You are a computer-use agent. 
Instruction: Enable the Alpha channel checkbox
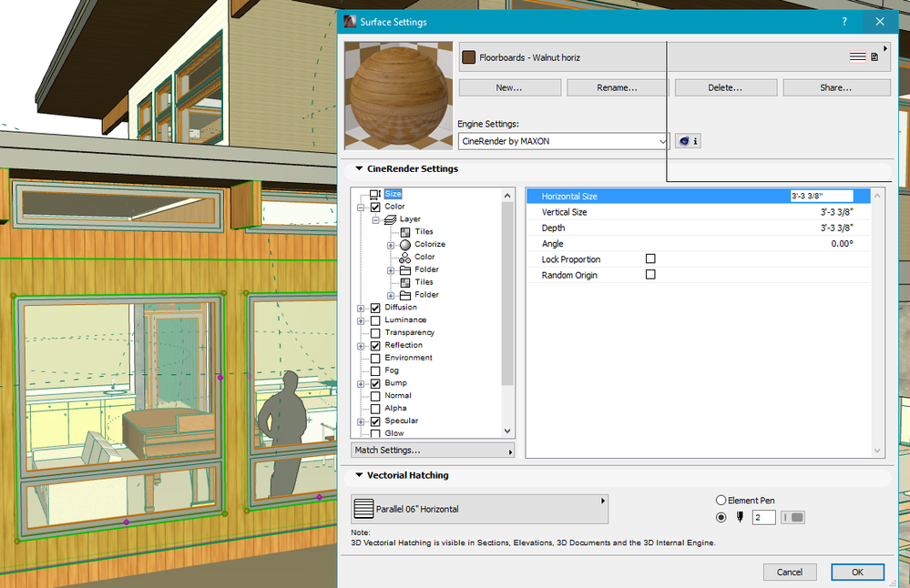pos(375,409)
